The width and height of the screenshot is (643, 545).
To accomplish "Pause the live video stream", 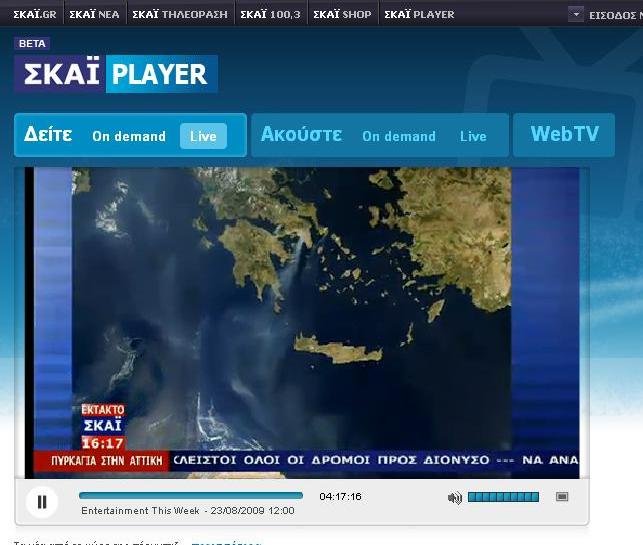I will (42, 502).
